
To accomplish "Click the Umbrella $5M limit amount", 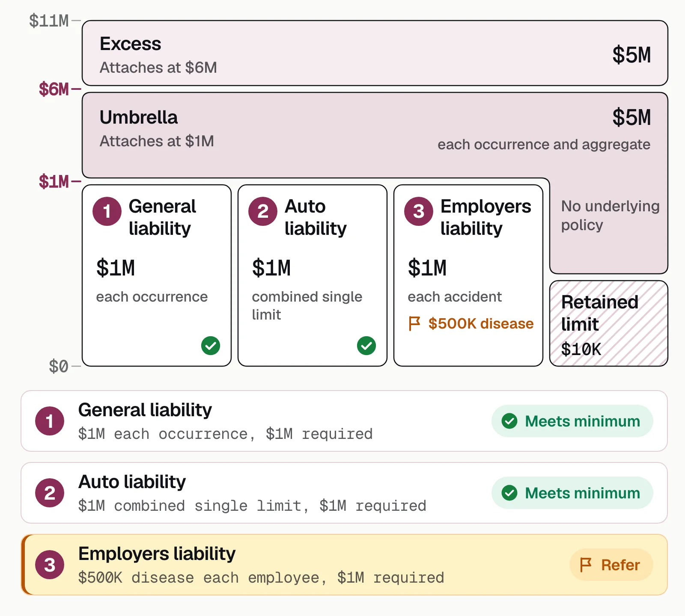I will [631, 117].
